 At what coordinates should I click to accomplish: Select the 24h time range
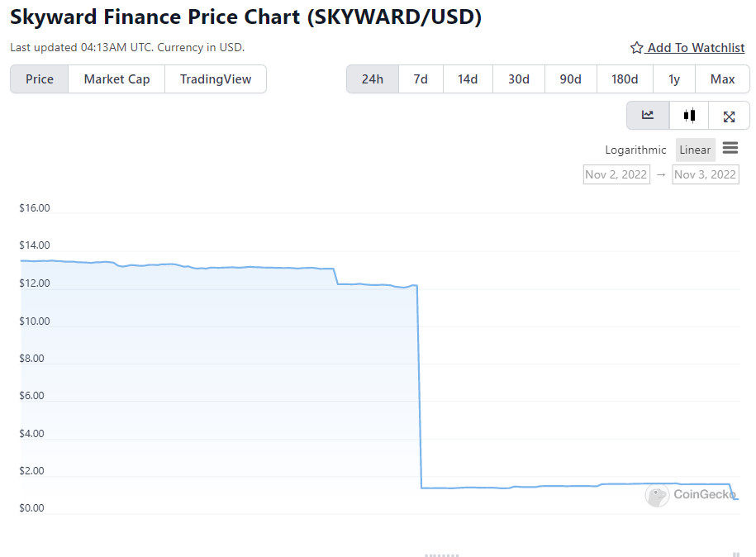373,79
